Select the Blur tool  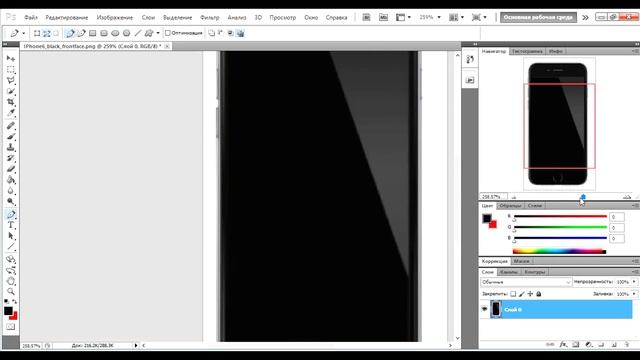click(11, 191)
